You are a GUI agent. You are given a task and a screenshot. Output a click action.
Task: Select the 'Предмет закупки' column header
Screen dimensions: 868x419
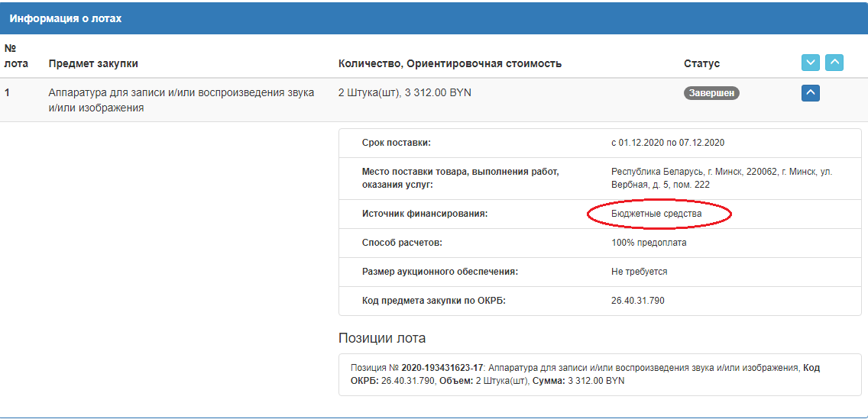[93, 63]
